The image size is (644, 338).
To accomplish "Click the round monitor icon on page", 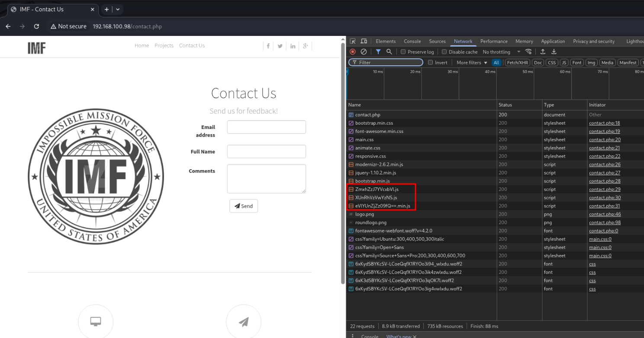I will [96, 322].
